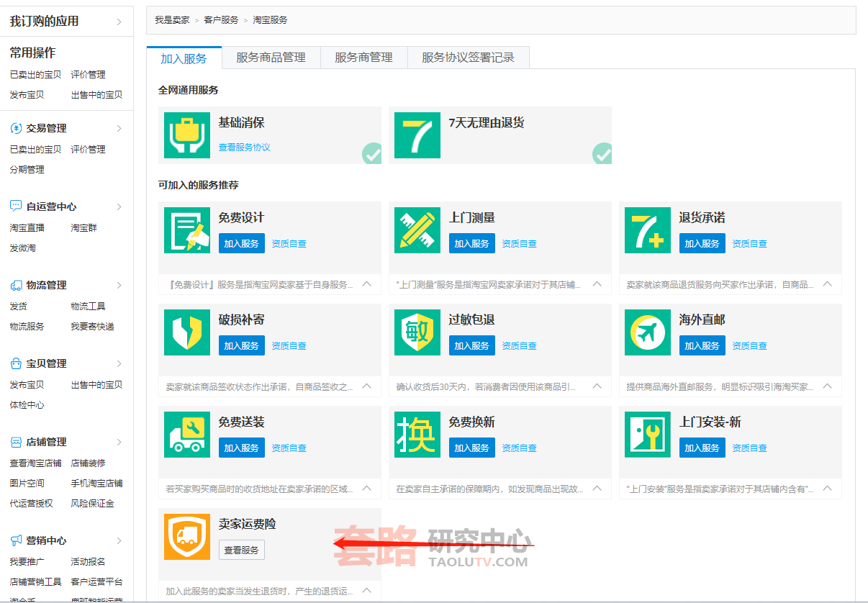Collapse the 退货承诺 description caret
This screenshot has width=868, height=603.
click(828, 284)
